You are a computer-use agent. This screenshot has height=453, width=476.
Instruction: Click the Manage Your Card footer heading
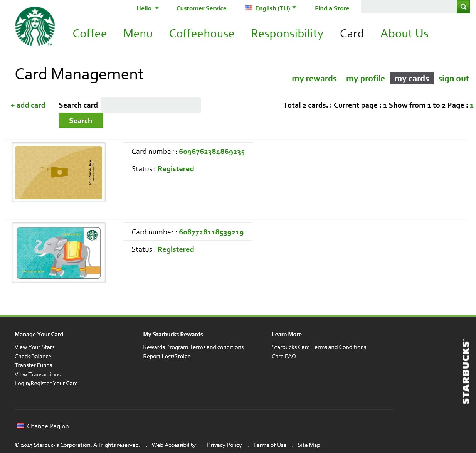click(x=39, y=334)
